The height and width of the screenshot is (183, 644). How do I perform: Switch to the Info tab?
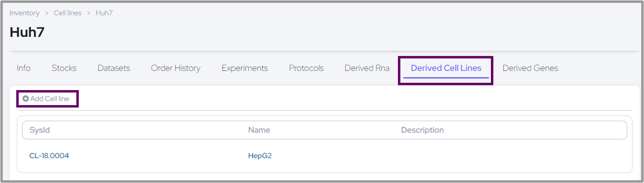point(24,68)
